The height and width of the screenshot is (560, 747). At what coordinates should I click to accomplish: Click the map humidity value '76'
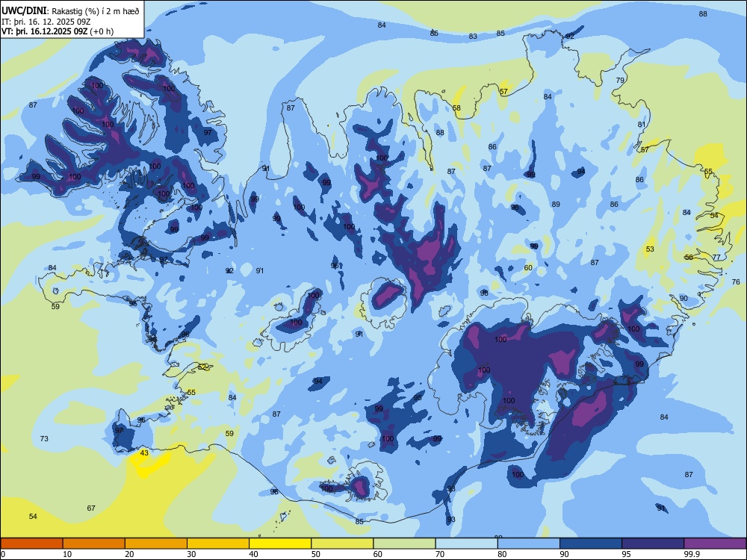click(736, 282)
